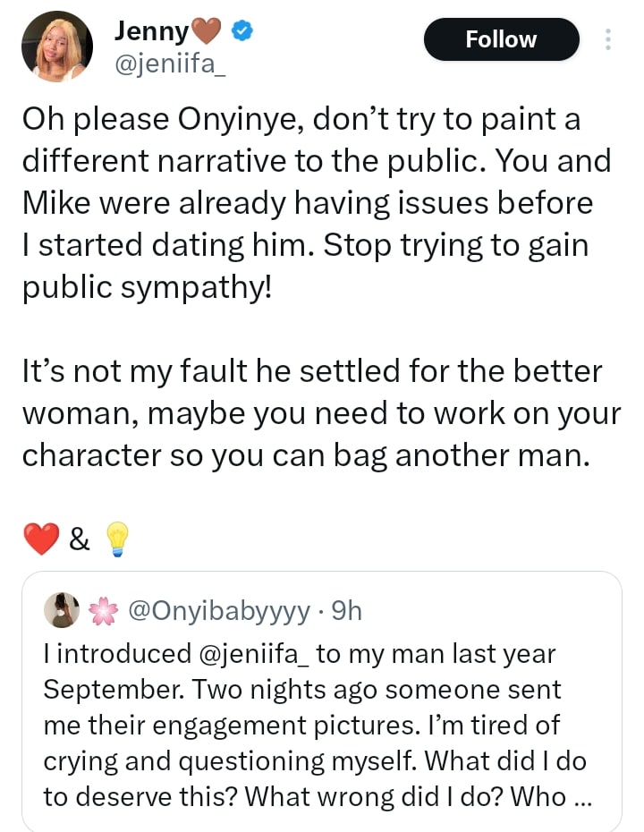This screenshot has height=832, width=644.
Task: Click the light bulb emoji
Action: coord(117,539)
